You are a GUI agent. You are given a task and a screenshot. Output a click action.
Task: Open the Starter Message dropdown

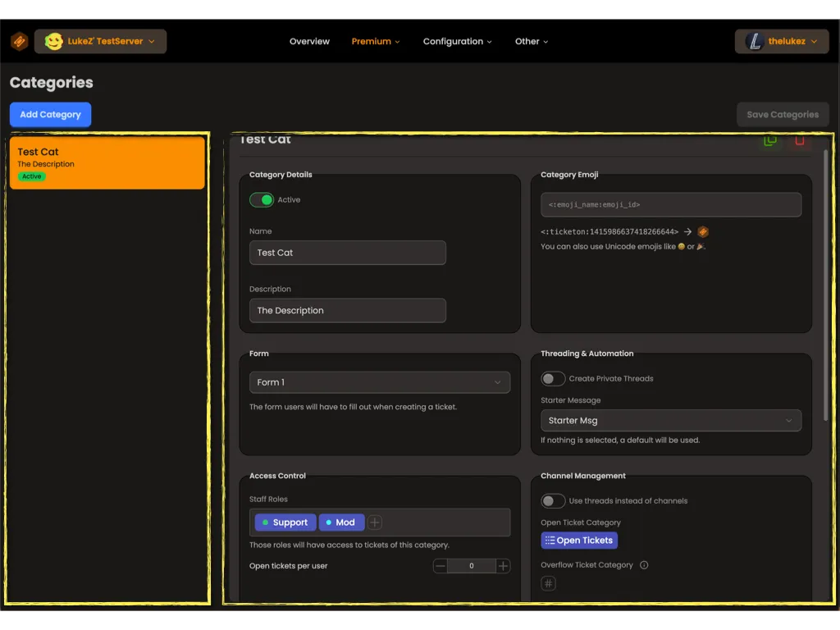click(x=671, y=420)
